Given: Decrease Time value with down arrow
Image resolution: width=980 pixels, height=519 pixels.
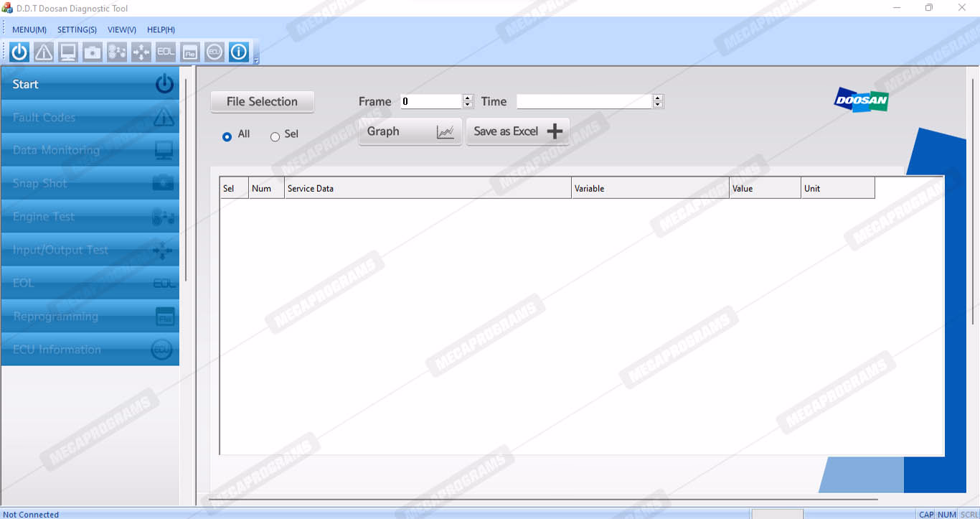Looking at the screenshot, I should point(658,105).
